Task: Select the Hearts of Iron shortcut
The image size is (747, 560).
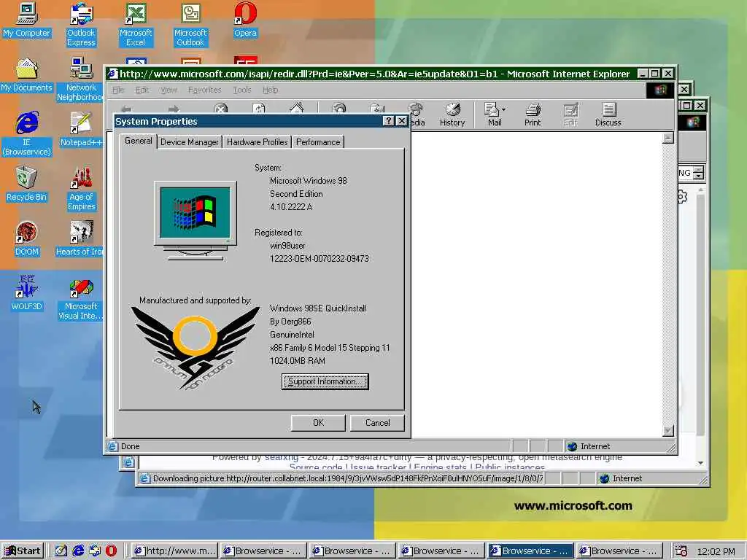Action: coord(80,239)
